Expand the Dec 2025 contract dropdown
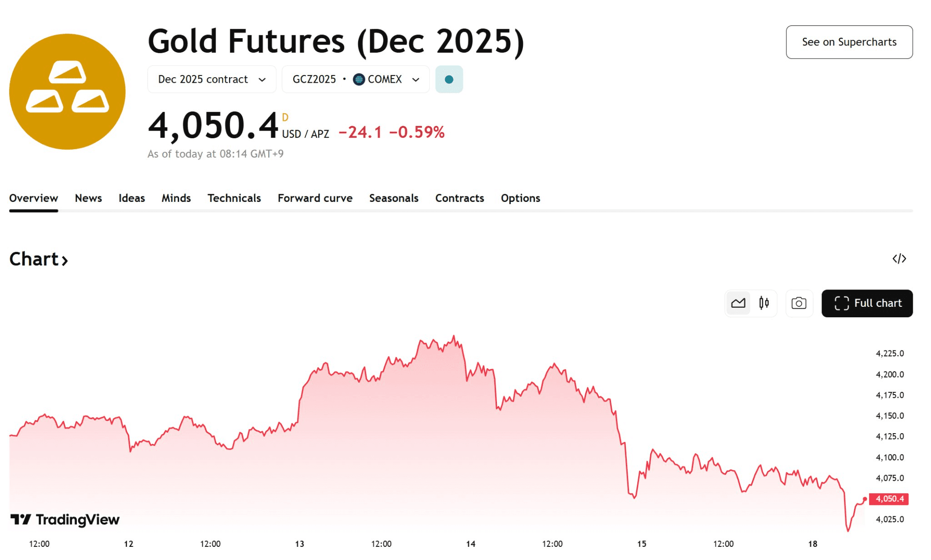The width and height of the screenshot is (931, 560). [x=211, y=80]
